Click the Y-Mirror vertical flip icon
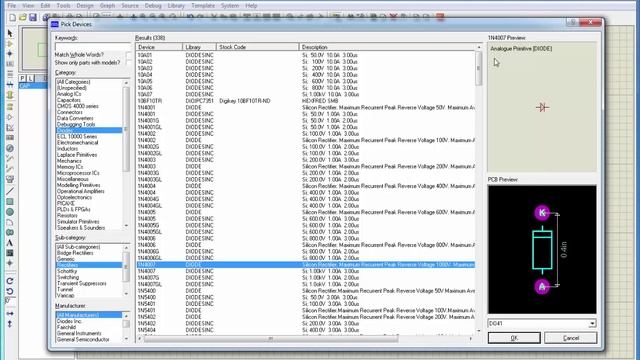This screenshot has width=640, height=360. tap(10, 324)
